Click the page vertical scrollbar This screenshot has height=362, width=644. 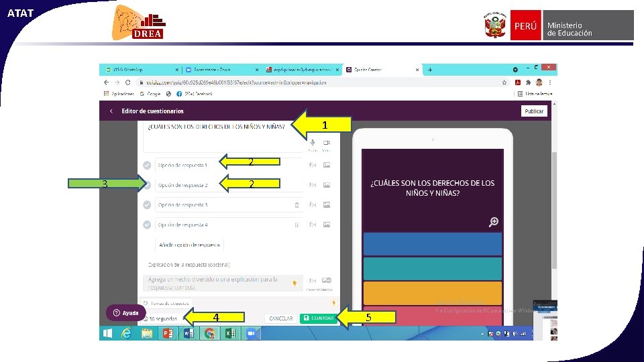pyautogui.click(x=555, y=211)
